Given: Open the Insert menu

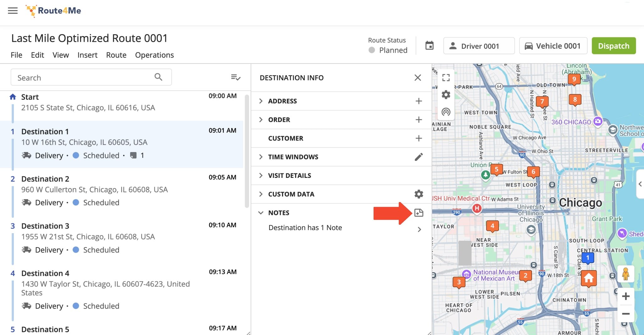Looking at the screenshot, I should tap(87, 55).
